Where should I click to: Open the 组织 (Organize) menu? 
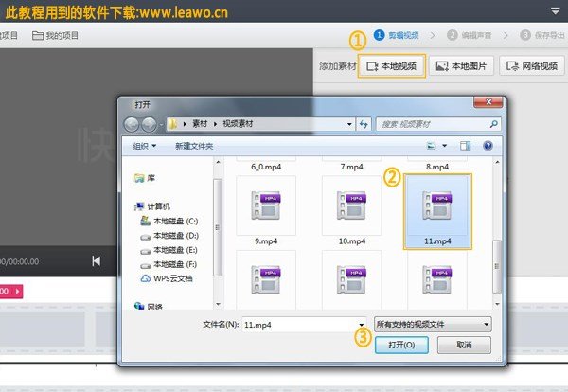pyautogui.click(x=145, y=146)
